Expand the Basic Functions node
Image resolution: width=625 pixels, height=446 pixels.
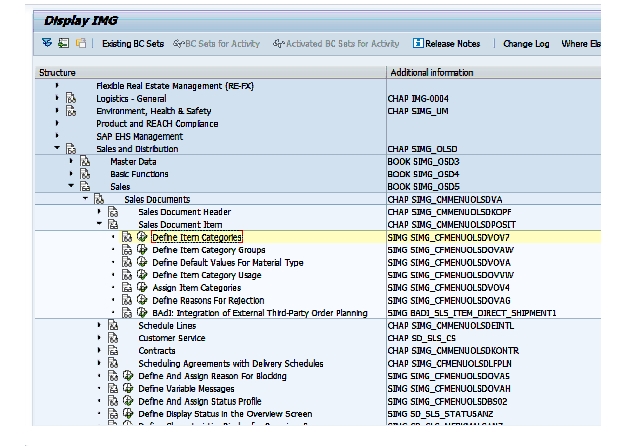71,174
